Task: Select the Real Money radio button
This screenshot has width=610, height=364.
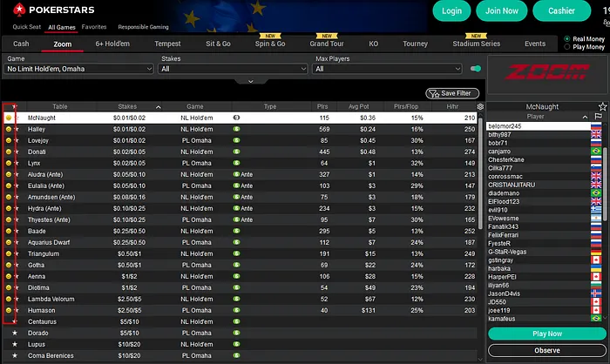Action: (567, 39)
